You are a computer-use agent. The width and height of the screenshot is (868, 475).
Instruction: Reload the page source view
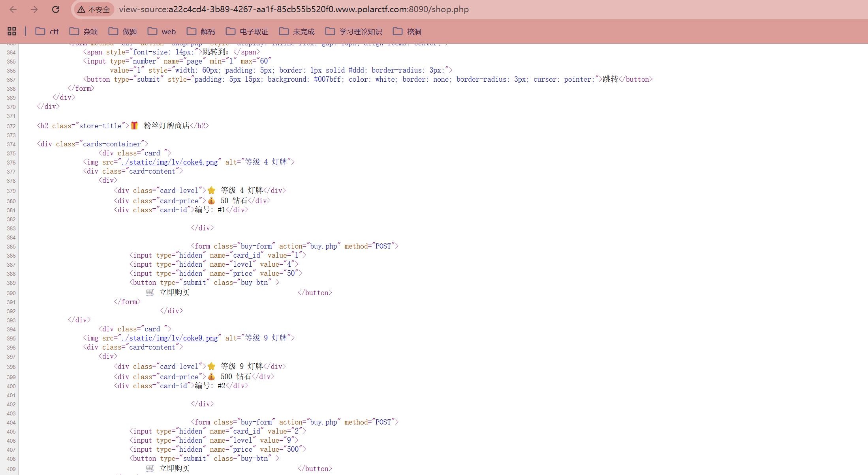coord(56,9)
